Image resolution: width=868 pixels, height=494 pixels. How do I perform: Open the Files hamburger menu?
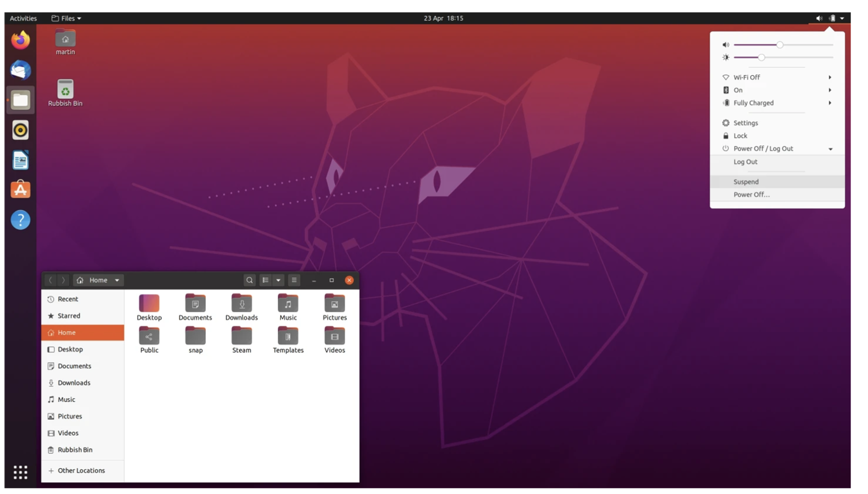[x=294, y=280]
